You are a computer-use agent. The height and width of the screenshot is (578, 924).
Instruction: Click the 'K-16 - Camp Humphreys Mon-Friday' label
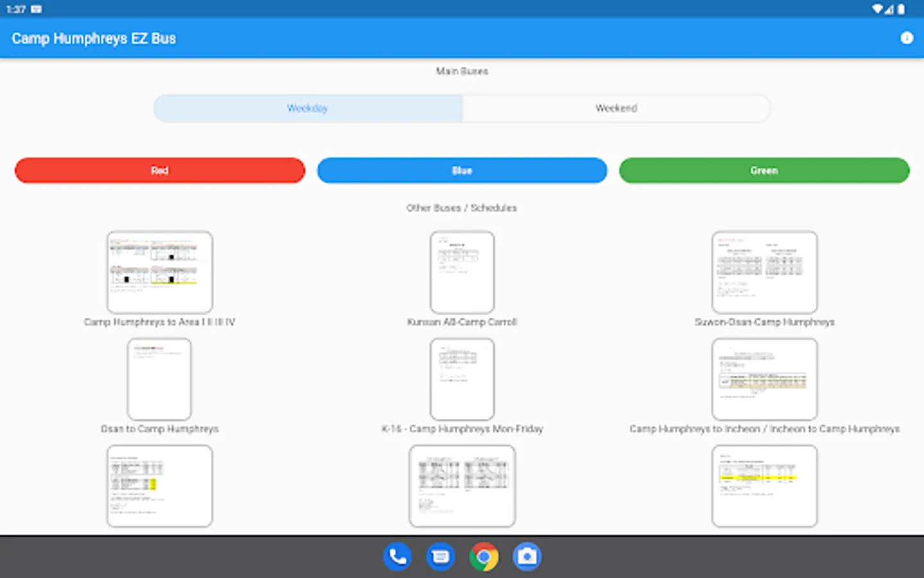(462, 428)
